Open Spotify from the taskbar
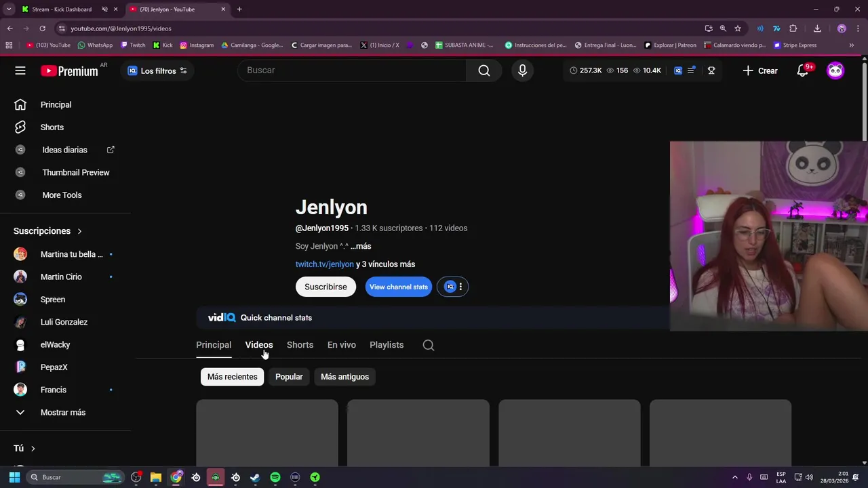This screenshot has width=868, height=488. click(275, 477)
